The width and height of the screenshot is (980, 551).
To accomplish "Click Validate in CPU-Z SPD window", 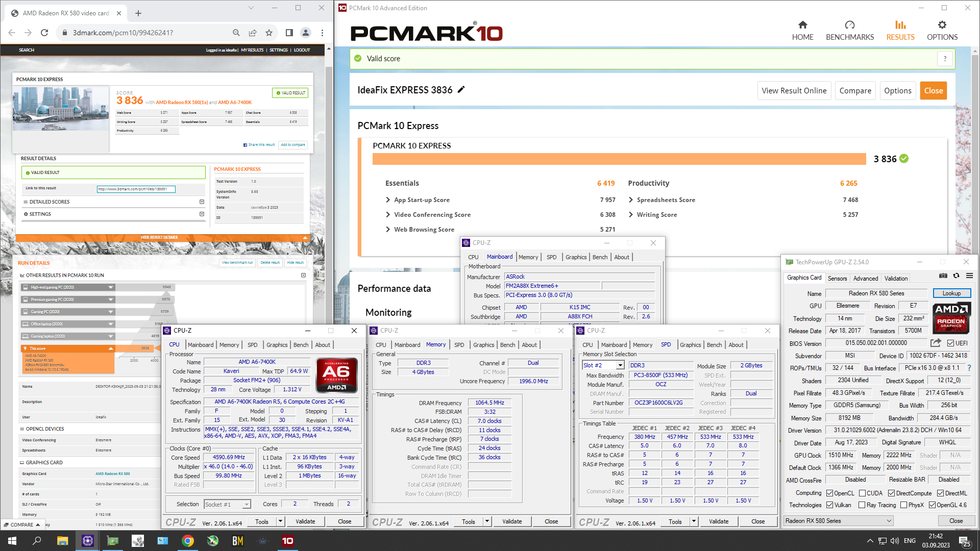I will pyautogui.click(x=718, y=521).
